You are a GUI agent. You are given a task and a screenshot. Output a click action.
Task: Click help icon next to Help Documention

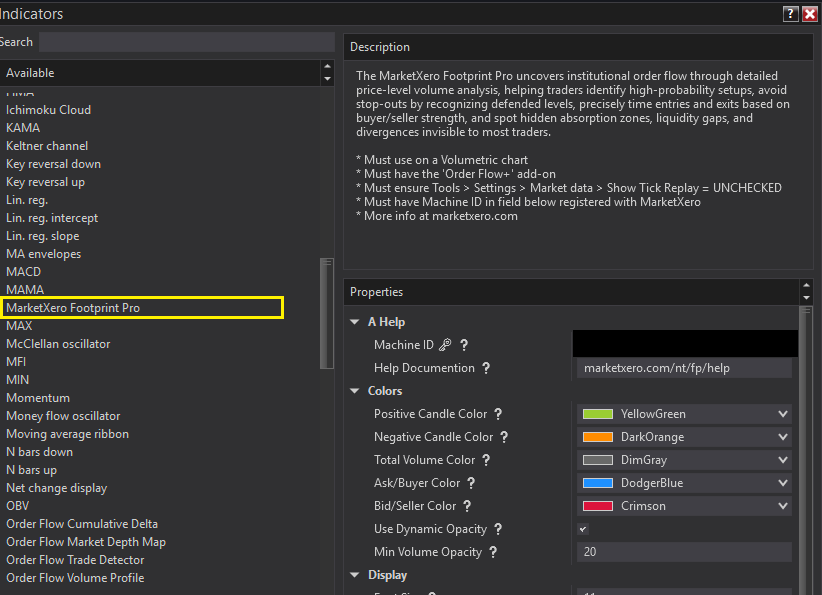click(486, 368)
